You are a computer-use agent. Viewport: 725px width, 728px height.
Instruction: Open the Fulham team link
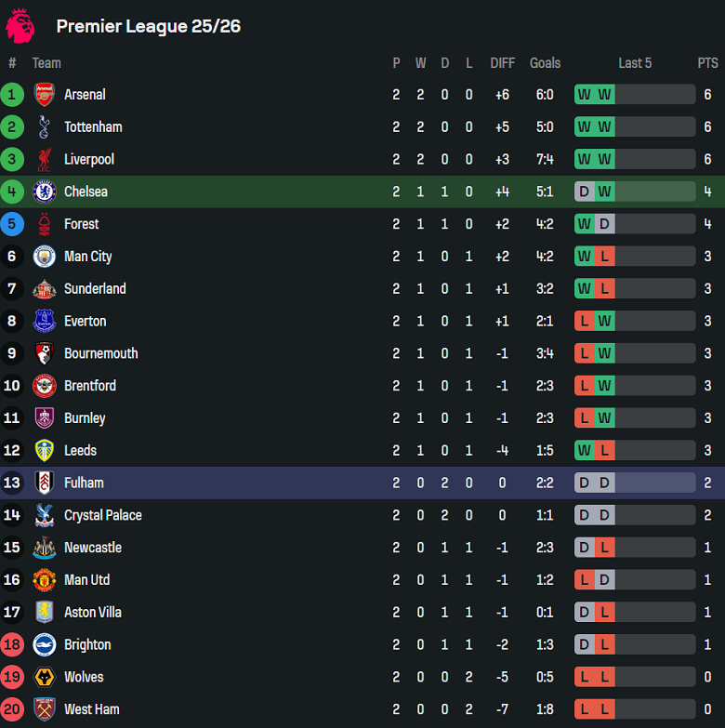click(84, 483)
